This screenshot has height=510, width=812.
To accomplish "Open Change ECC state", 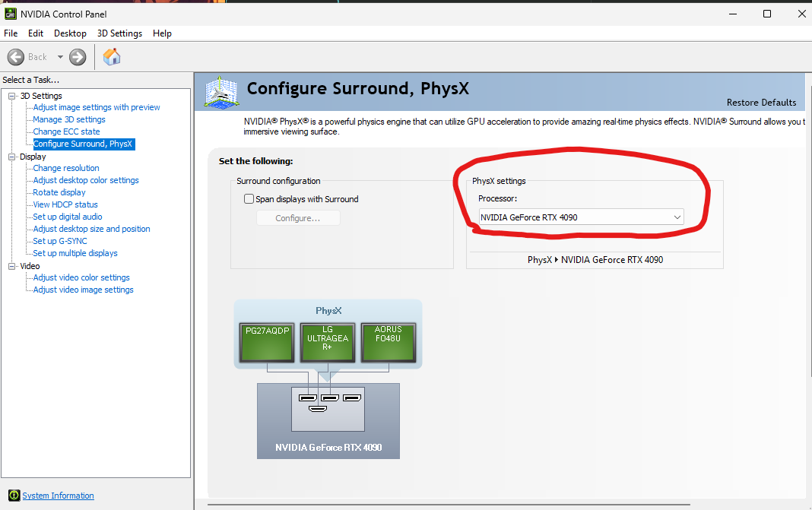I will [x=66, y=131].
